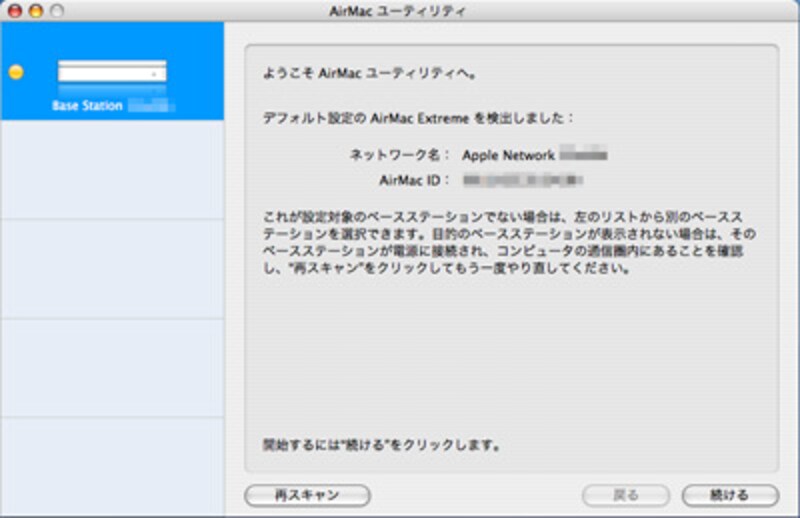
Task: Minimize window with the yellow button
Action: click(35, 9)
